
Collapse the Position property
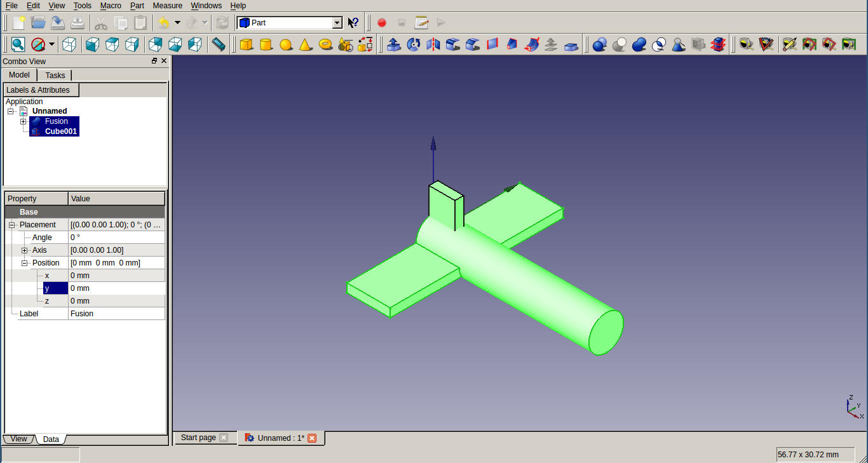24,263
